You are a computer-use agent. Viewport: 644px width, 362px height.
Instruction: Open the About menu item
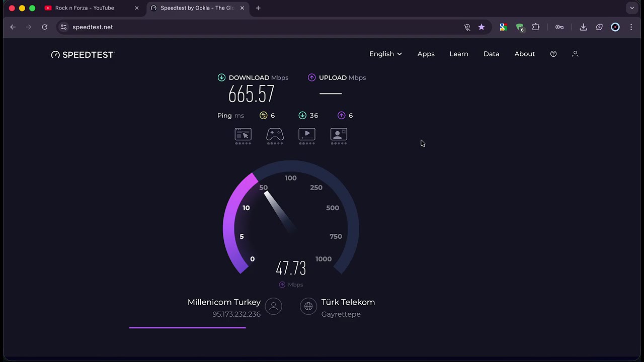tap(525, 54)
